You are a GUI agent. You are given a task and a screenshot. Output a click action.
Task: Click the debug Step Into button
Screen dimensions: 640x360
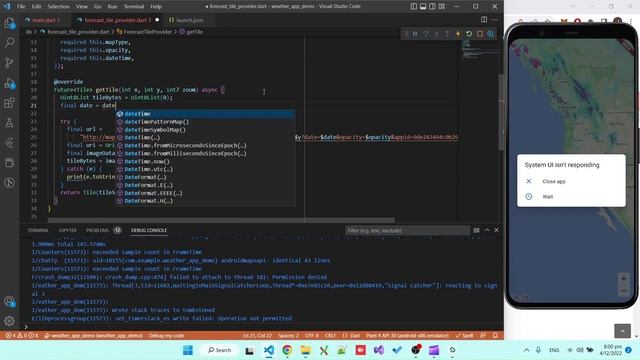(x=436, y=34)
